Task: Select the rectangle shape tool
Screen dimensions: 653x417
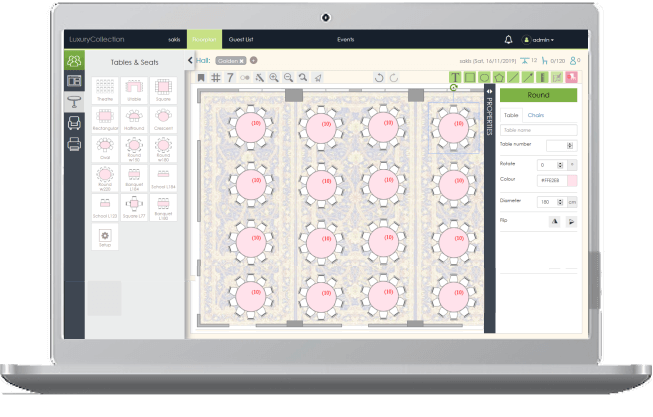Action: click(x=470, y=77)
